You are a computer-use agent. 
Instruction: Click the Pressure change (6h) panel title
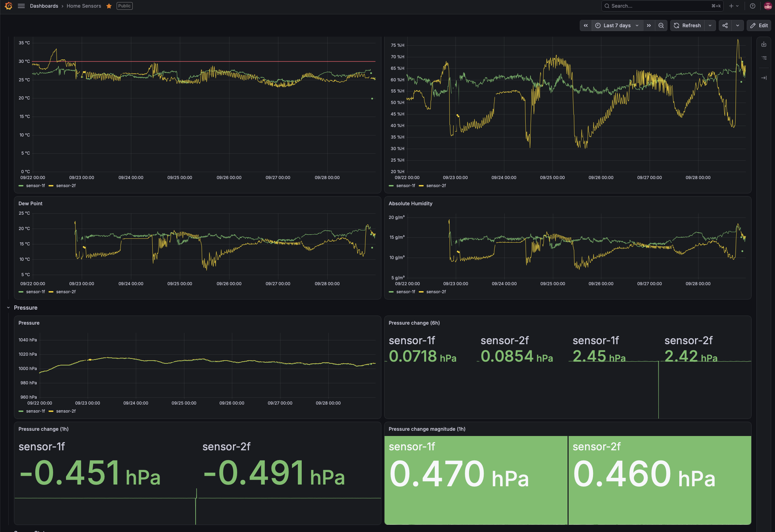[x=414, y=323]
